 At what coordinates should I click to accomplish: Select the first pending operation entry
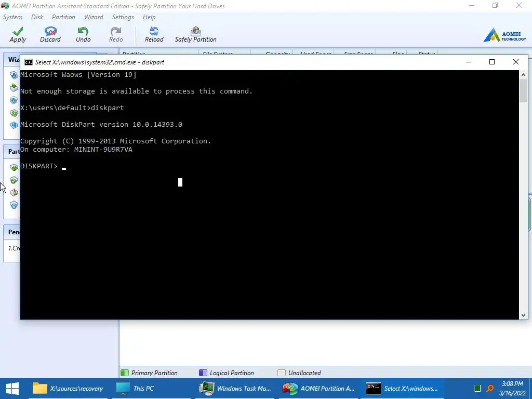point(13,248)
